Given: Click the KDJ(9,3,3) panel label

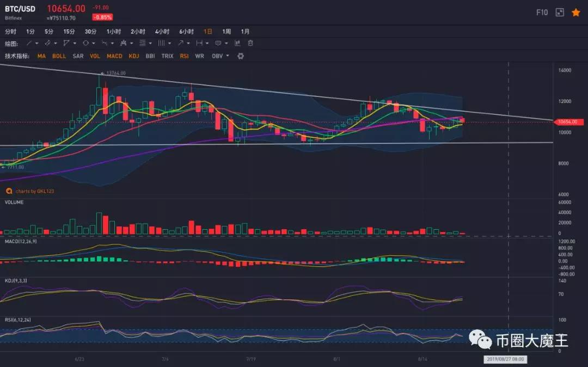Looking at the screenshot, I should click(x=16, y=280).
